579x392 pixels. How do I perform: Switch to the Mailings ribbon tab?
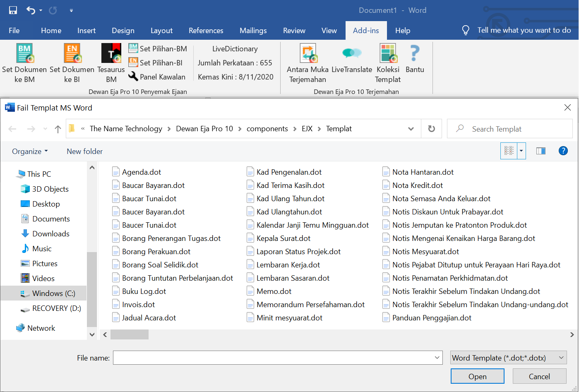tap(253, 31)
